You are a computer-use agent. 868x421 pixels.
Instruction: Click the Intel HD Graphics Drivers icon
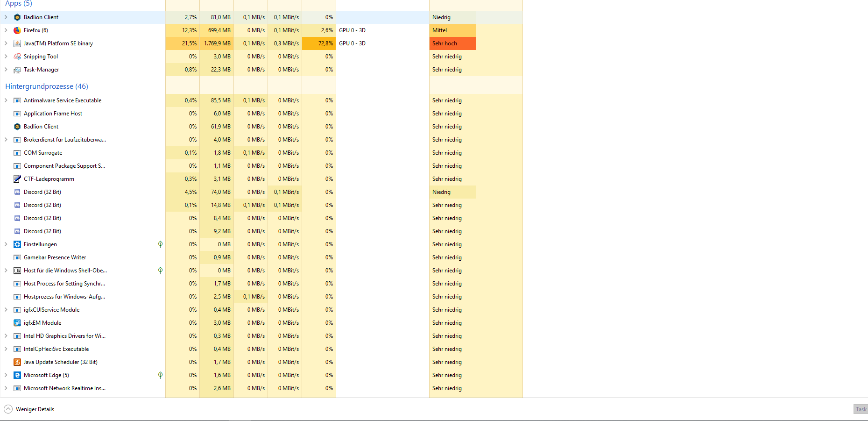click(x=17, y=336)
